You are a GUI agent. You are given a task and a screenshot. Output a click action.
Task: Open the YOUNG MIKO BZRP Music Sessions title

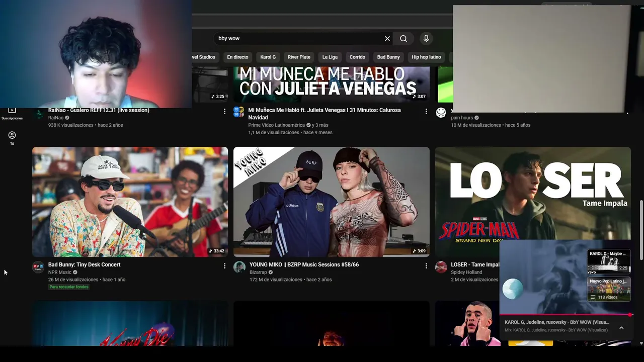coord(304,264)
